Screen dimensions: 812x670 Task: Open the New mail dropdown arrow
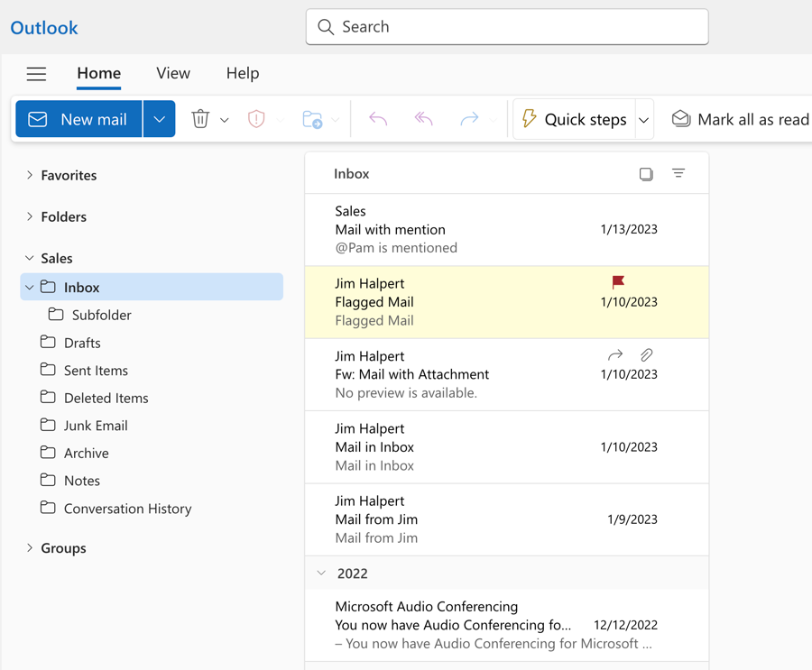pos(159,119)
